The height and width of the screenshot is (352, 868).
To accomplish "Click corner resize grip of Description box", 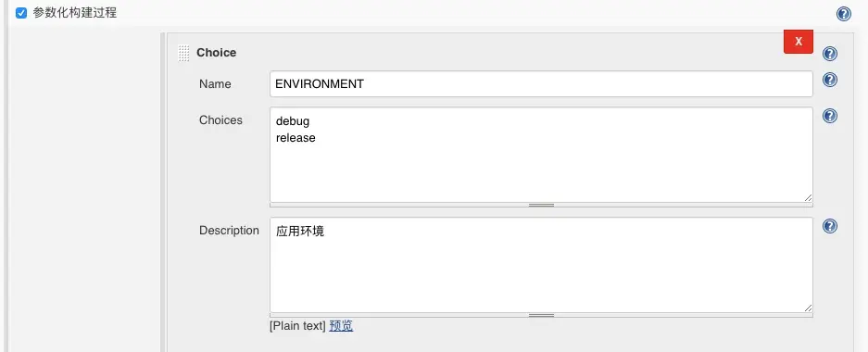I will tap(808, 308).
